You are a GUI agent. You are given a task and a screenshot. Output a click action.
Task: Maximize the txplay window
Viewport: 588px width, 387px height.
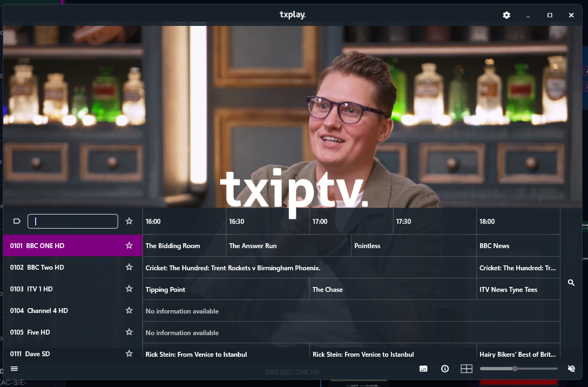click(550, 15)
